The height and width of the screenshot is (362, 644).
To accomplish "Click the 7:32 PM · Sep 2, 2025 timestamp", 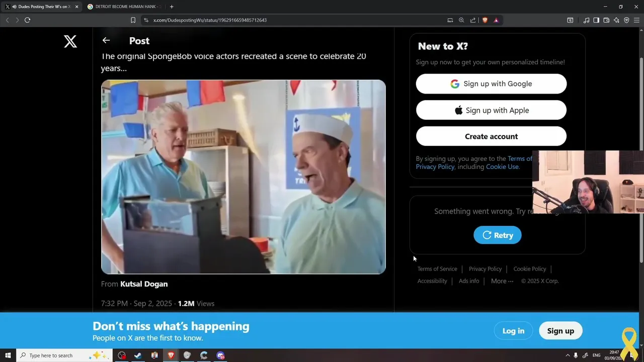I will click(x=136, y=304).
